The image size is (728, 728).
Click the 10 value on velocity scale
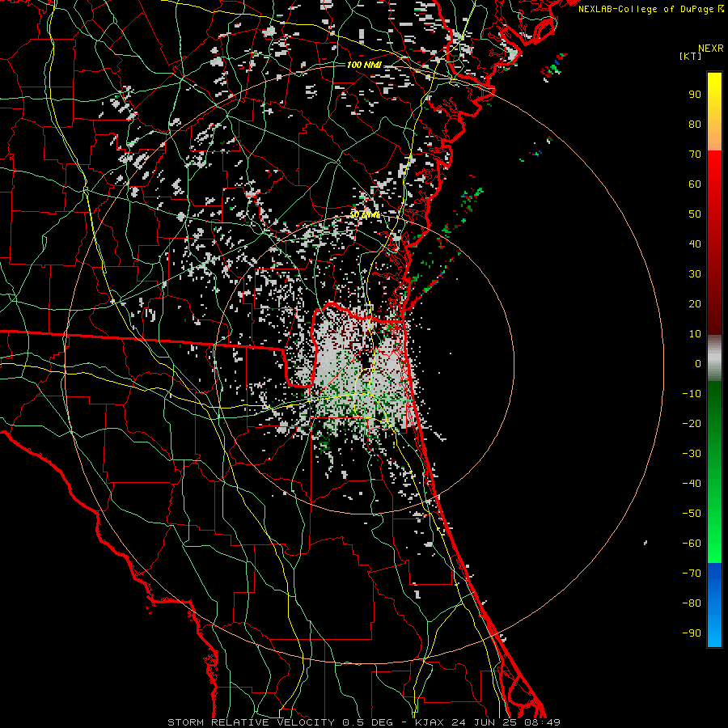click(695, 334)
